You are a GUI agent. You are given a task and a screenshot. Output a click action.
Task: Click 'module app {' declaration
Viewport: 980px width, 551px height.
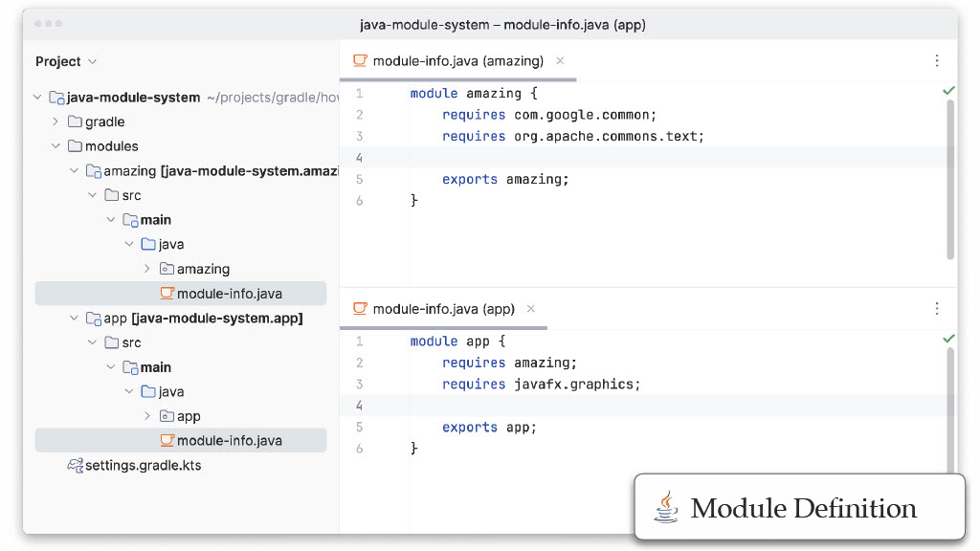click(x=457, y=342)
